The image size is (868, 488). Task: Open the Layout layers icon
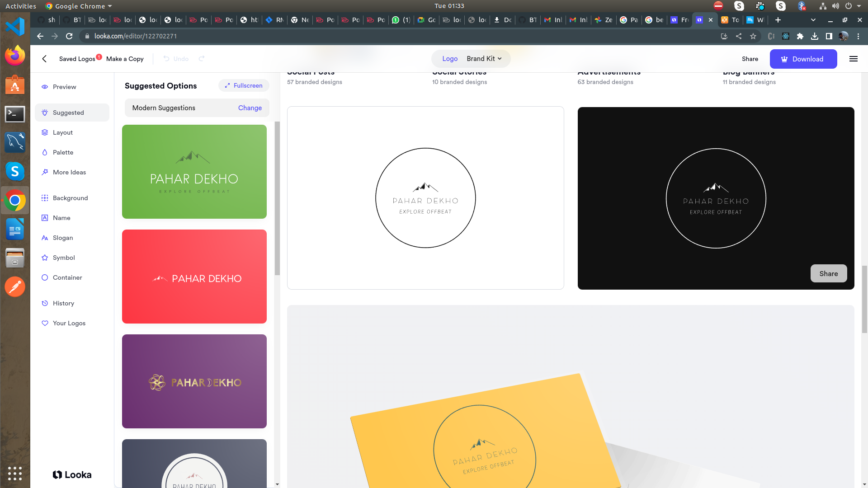point(45,132)
